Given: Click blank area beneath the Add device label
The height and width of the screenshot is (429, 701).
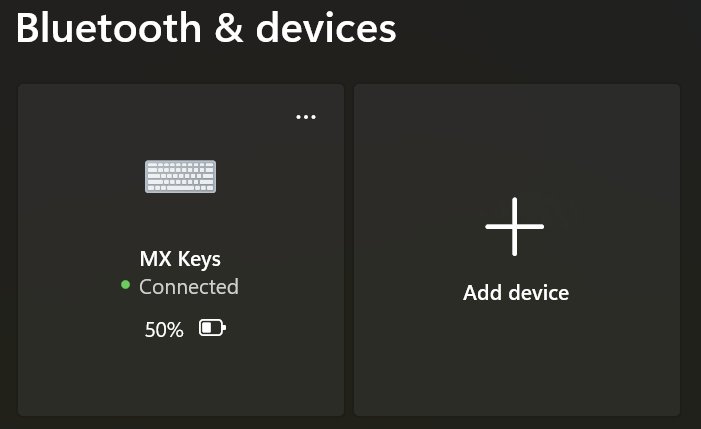Looking at the screenshot, I should [x=517, y=358].
